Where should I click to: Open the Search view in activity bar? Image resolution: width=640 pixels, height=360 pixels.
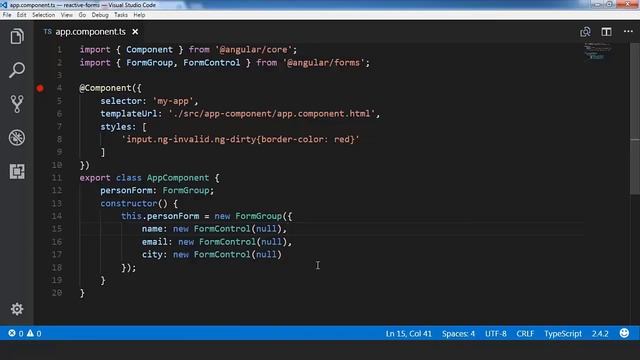[17, 70]
